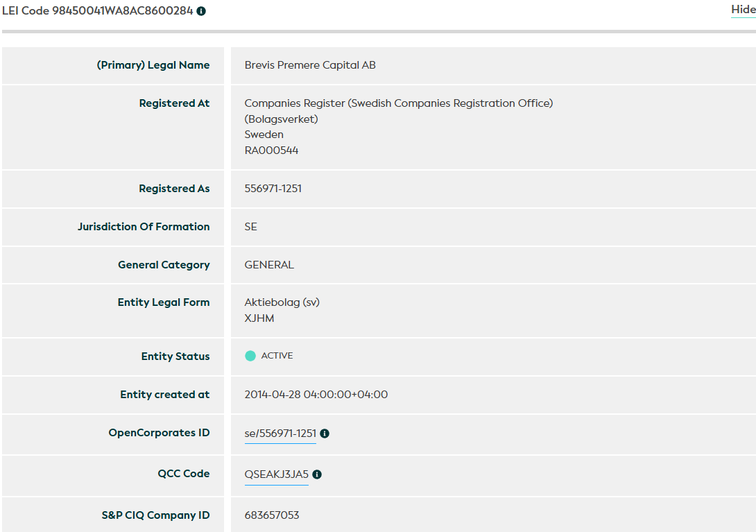
Task: Open the se/556971-1251 OpenCorporates link
Action: point(280,434)
